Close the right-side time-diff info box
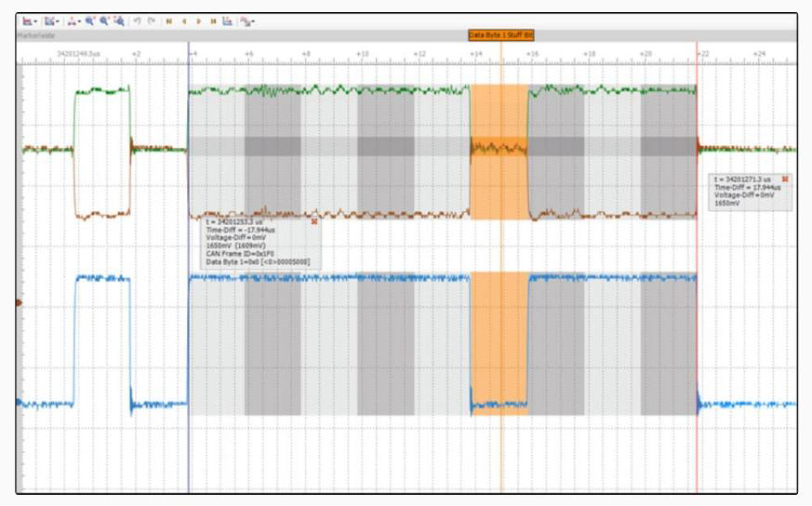 (x=785, y=179)
